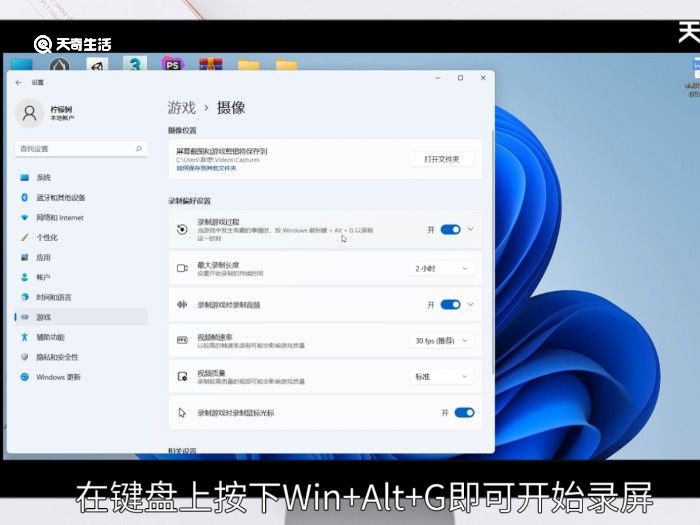Click the audio waveform icon
This screenshot has width=700, height=525.
(x=182, y=304)
